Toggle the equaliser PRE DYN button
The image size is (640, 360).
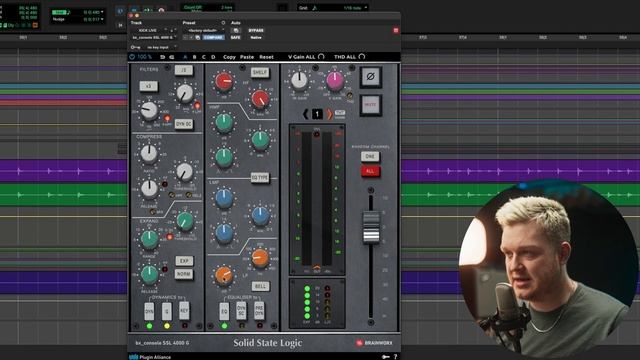(x=259, y=311)
